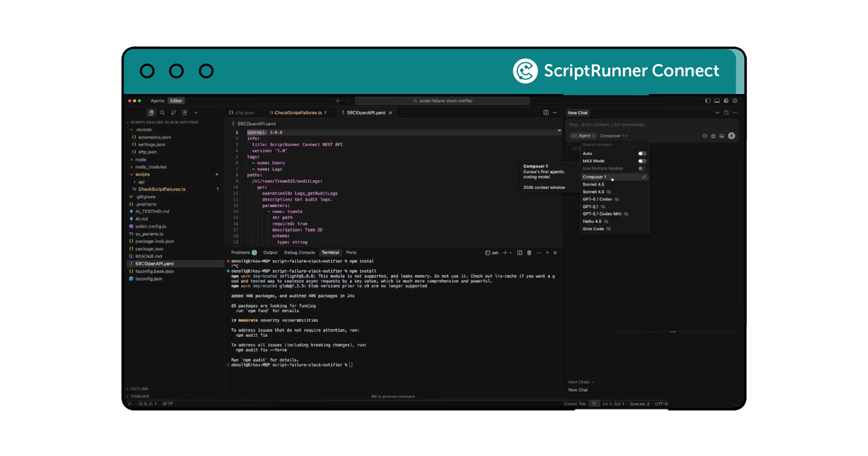Image resolution: width=868 pixels, height=456 pixels.
Task: Click the microphone voice input button
Action: 732,136
